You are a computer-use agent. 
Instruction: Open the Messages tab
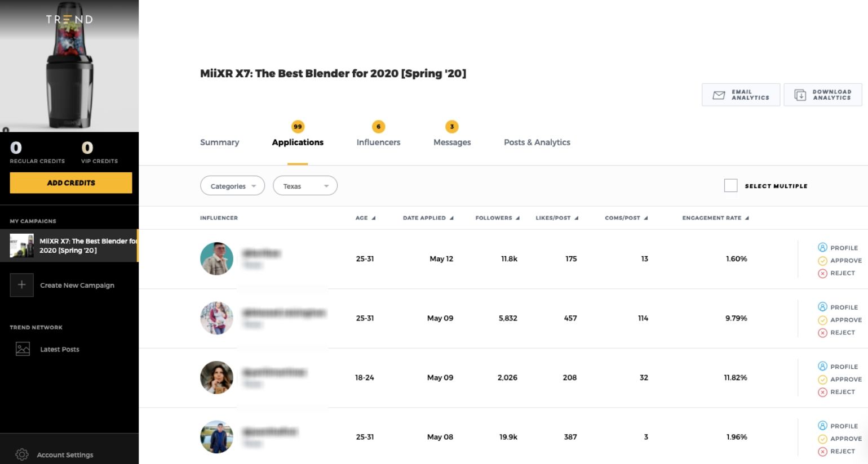(451, 142)
